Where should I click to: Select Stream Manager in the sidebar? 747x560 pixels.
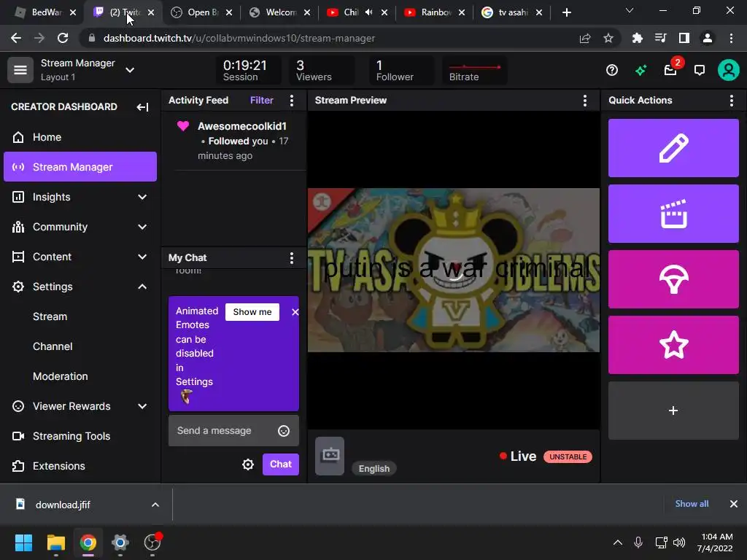point(80,167)
